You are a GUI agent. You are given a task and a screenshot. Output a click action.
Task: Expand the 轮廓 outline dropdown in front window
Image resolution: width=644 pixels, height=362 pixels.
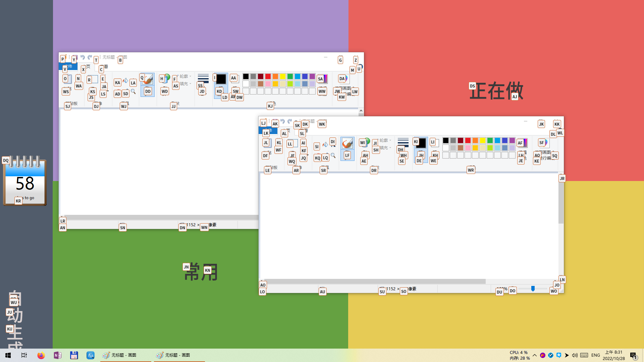coord(385,140)
